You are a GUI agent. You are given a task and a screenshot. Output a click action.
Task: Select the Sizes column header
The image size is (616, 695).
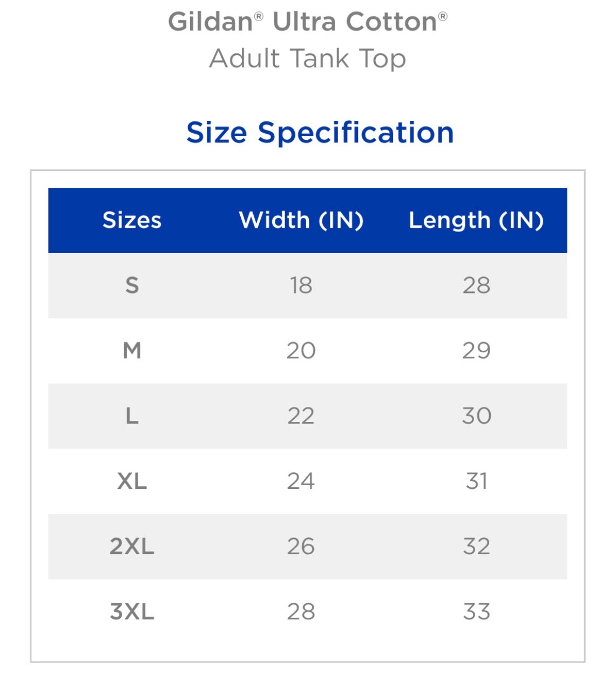coord(132,220)
